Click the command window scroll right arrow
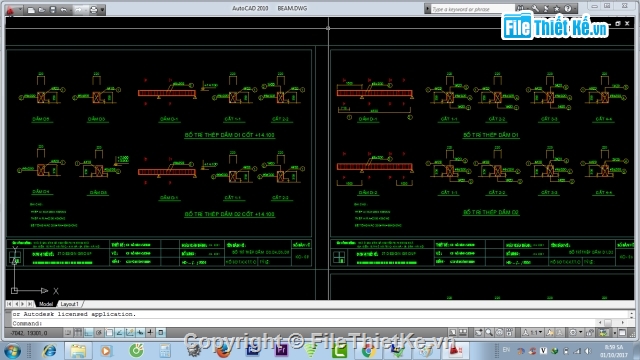The image size is (640, 360). [623, 323]
